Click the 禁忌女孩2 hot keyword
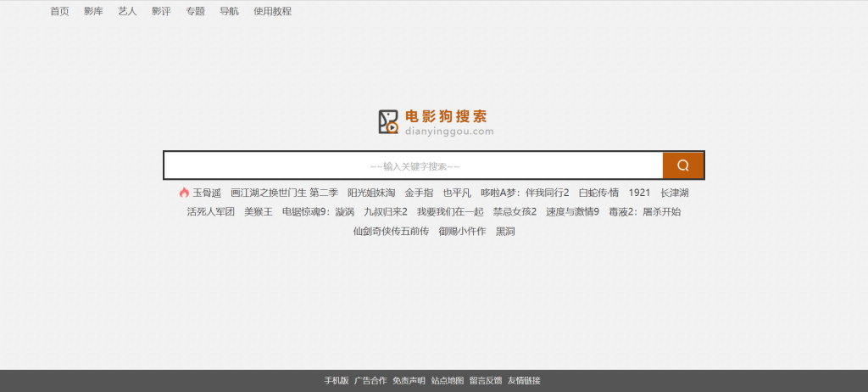868x392 pixels. coord(515,212)
